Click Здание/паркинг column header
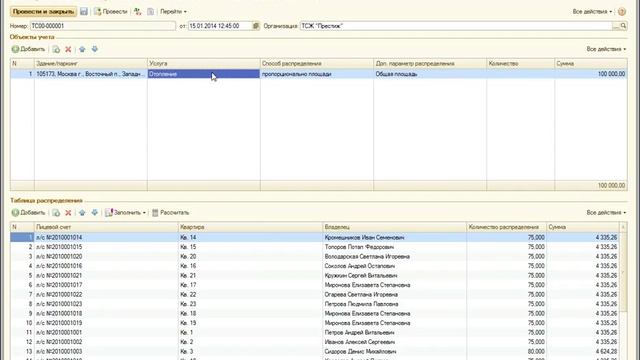Image resolution: width=640 pixels, height=360 pixels. (x=91, y=64)
